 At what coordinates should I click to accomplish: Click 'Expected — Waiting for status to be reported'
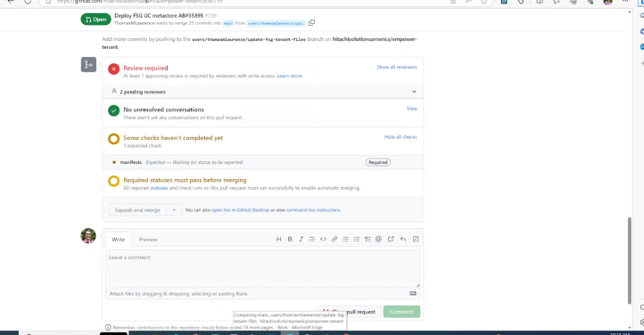(x=194, y=162)
